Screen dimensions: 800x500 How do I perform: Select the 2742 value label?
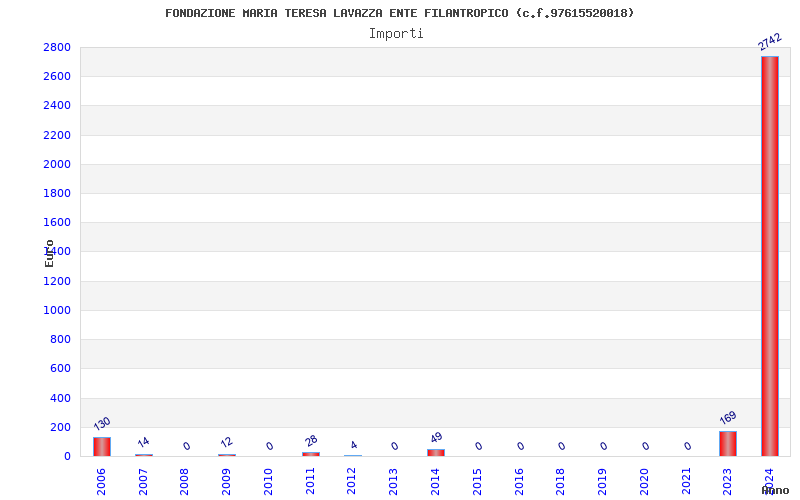click(769, 42)
